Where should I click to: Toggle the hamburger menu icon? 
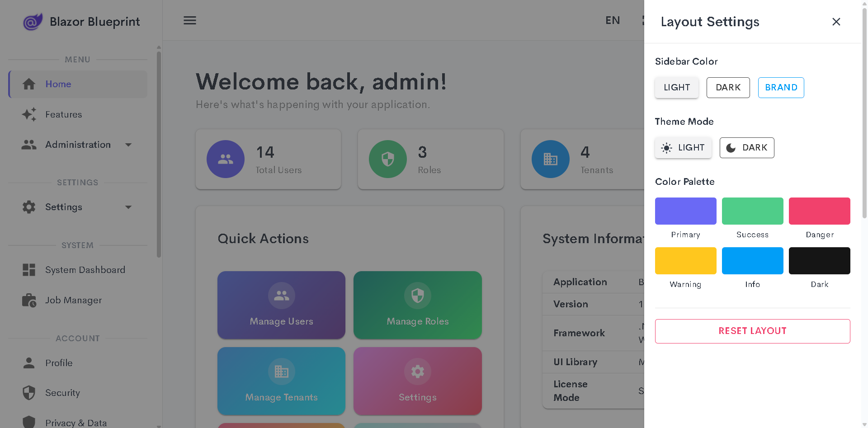[x=189, y=20]
